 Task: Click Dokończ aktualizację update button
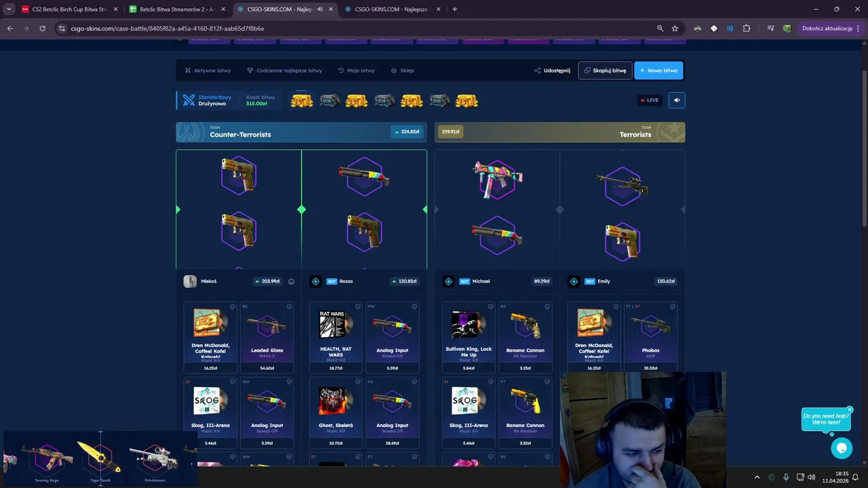point(831,28)
